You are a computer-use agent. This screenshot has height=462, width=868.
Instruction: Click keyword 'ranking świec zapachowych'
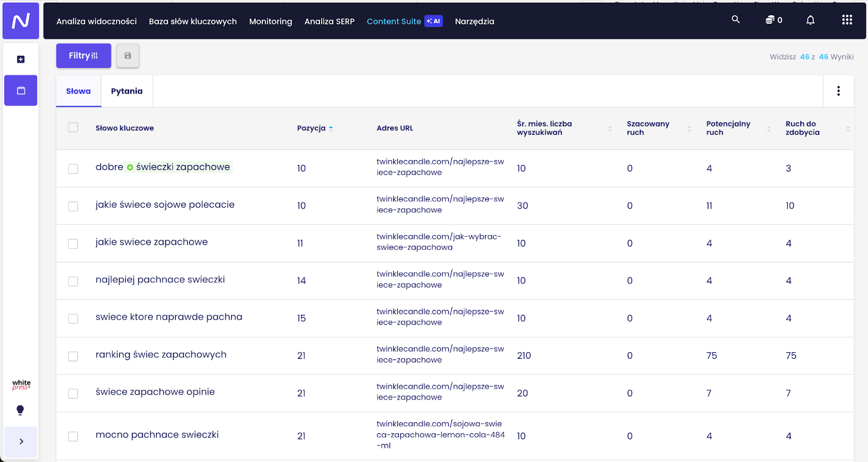[x=161, y=355]
